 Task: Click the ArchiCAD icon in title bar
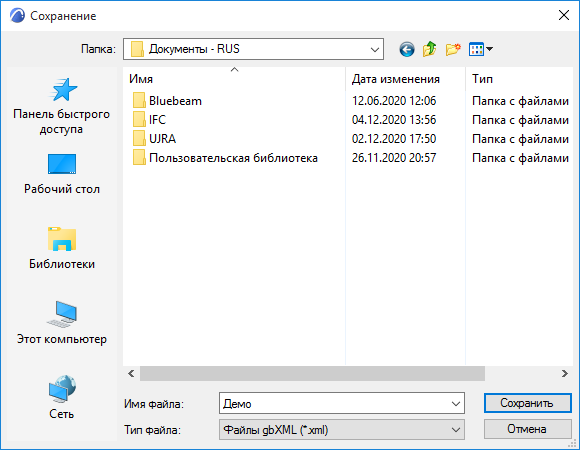17,16
